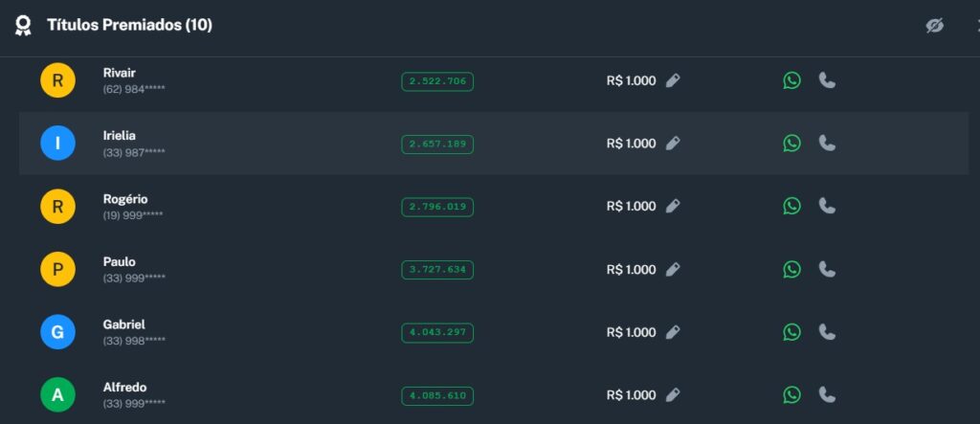Edit Rivair's prize amount
The height and width of the screenshot is (424, 980).
point(673,81)
